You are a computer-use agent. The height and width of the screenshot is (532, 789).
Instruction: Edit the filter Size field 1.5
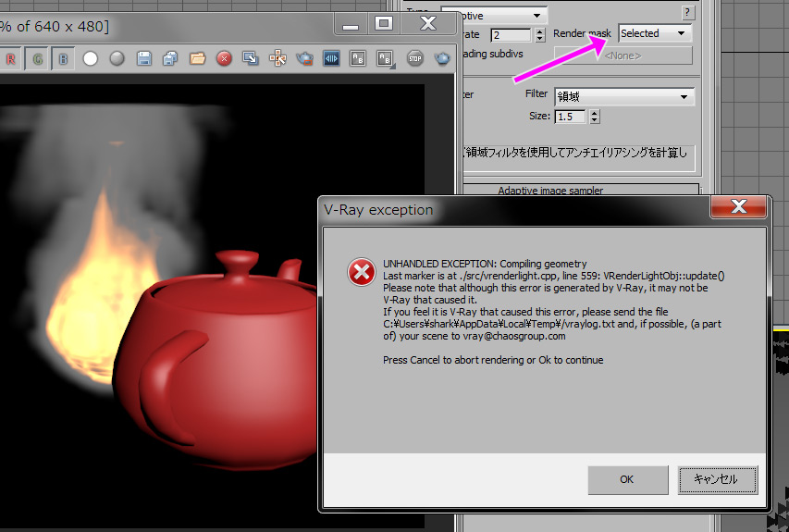click(x=570, y=117)
